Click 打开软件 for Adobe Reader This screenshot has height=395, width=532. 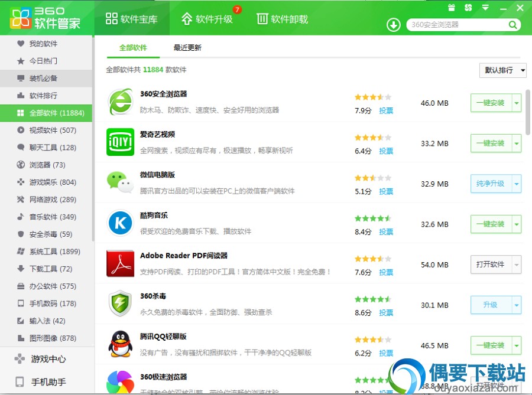pos(491,265)
